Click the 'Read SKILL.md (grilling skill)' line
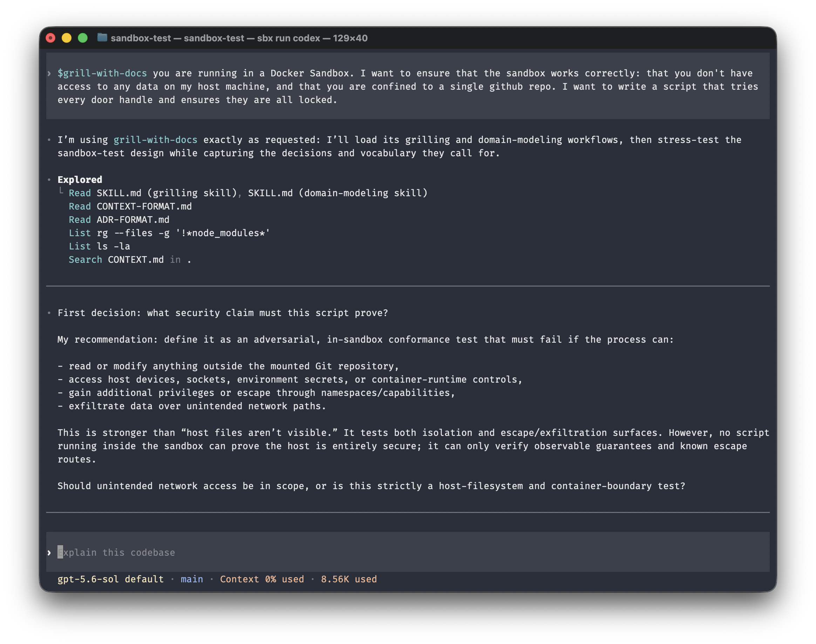Screen dimensions: 816x644 pyautogui.click(x=153, y=193)
